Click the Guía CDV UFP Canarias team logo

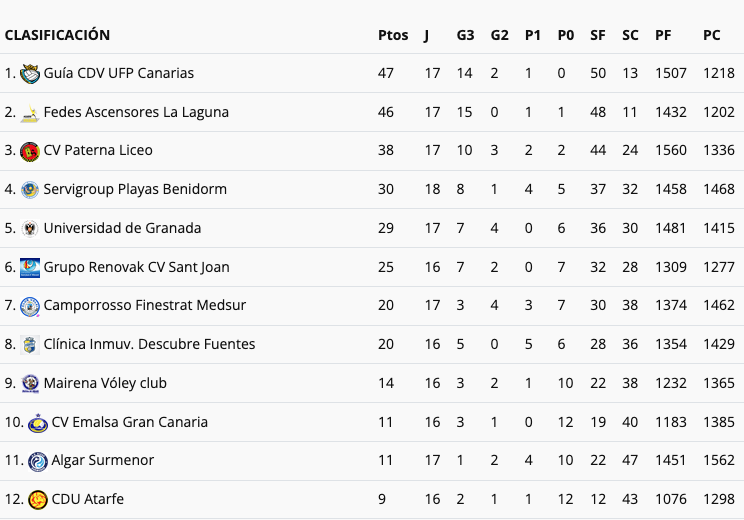point(30,74)
